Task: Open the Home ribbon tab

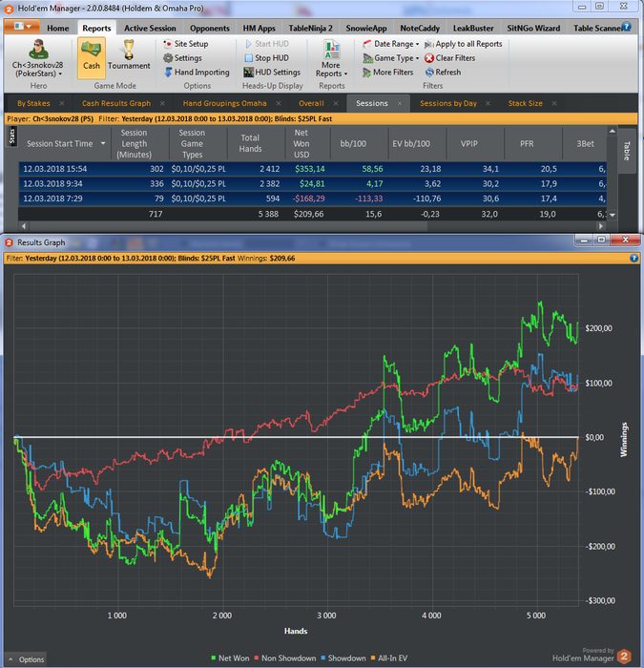Action: tap(58, 28)
